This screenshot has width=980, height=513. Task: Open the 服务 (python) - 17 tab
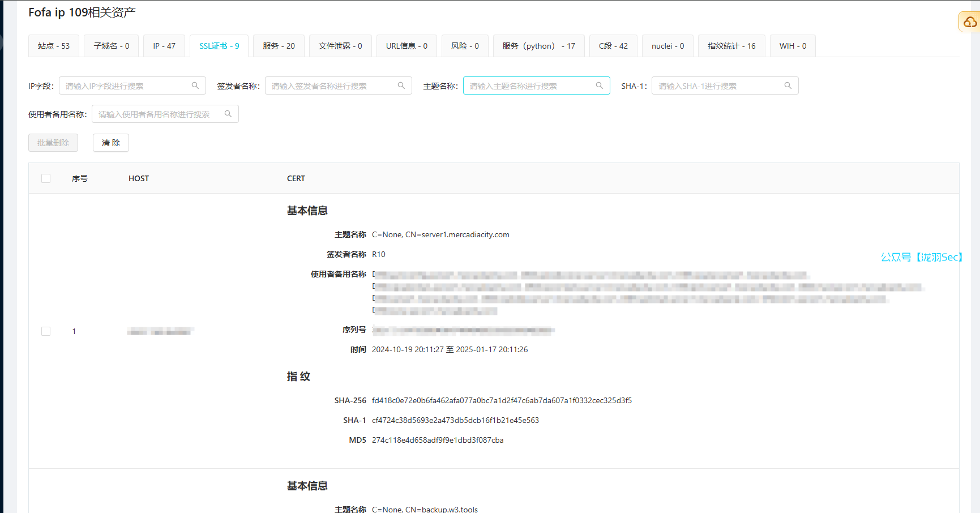(x=538, y=46)
